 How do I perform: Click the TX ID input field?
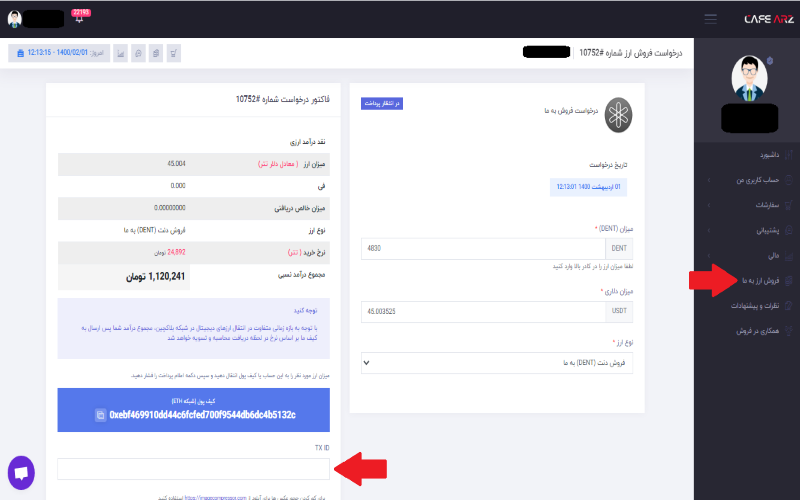coord(193,469)
